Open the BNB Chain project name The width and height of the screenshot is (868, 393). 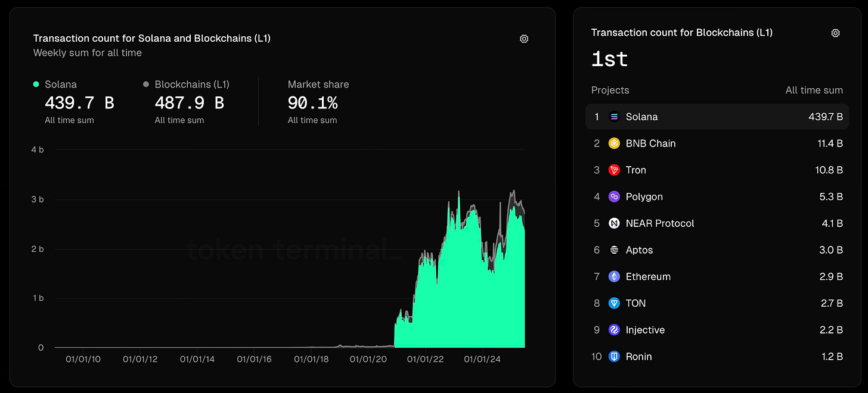(x=651, y=144)
